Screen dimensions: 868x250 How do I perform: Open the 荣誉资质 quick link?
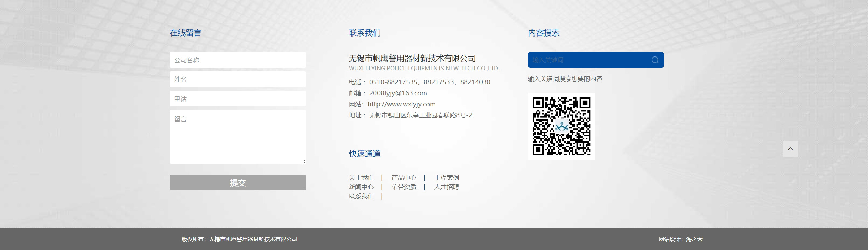404,187
